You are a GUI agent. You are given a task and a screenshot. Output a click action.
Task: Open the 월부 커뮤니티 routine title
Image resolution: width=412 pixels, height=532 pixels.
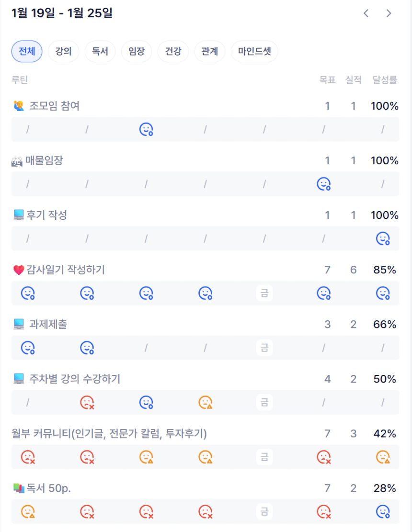(109, 434)
